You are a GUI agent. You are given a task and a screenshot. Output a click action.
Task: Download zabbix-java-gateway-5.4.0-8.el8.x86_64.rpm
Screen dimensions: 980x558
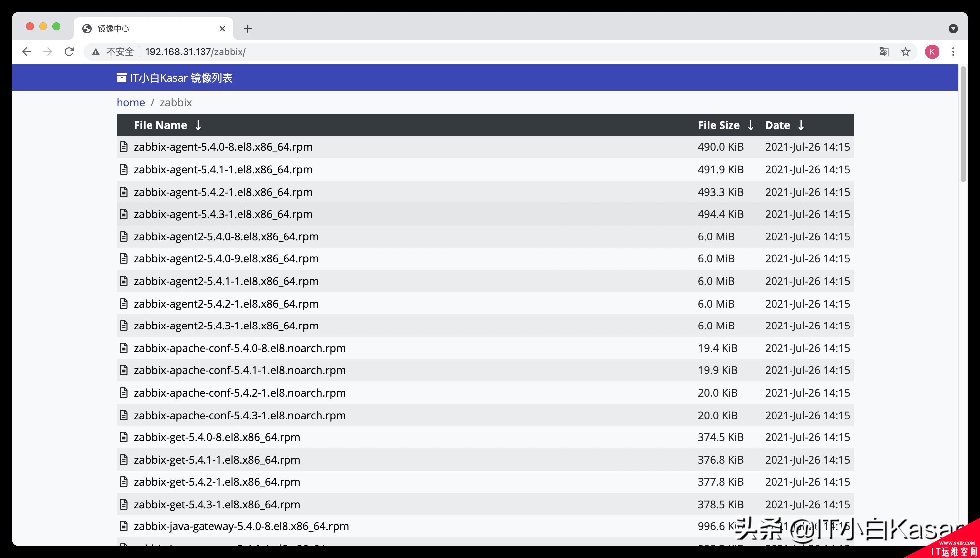pyautogui.click(x=241, y=527)
